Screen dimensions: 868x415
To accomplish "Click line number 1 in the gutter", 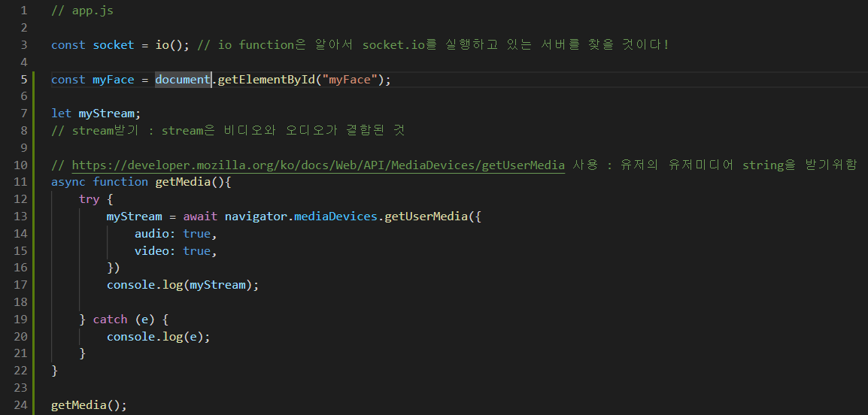I will tap(23, 11).
